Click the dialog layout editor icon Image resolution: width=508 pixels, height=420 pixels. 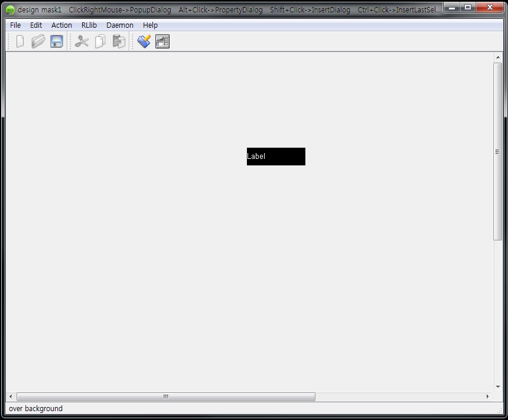click(x=162, y=41)
